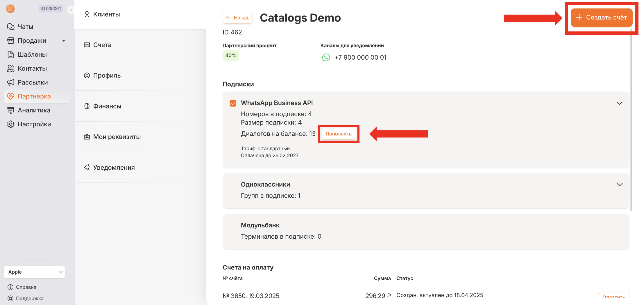Expand the Продажи submenu arrow
The height and width of the screenshot is (305, 644).
(x=64, y=41)
